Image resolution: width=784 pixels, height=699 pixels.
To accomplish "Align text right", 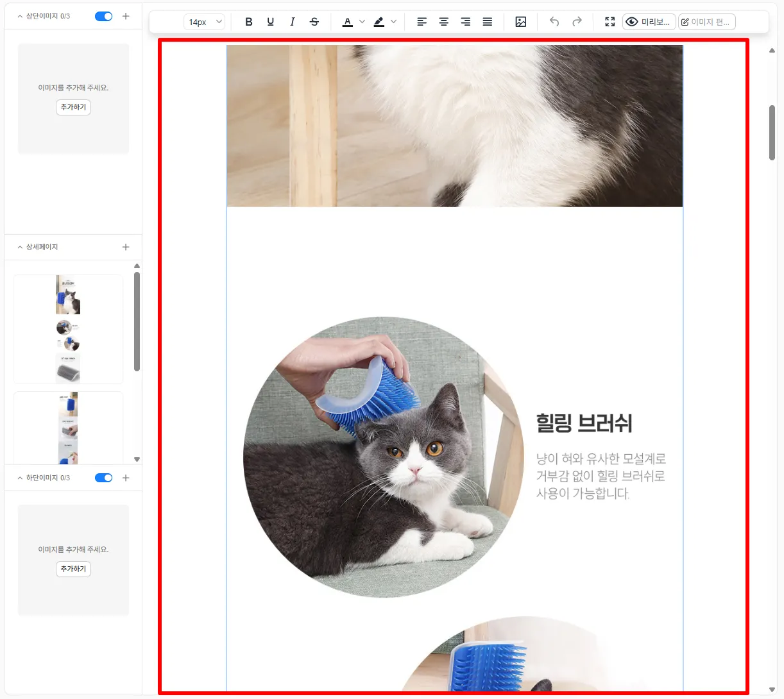I will [465, 22].
